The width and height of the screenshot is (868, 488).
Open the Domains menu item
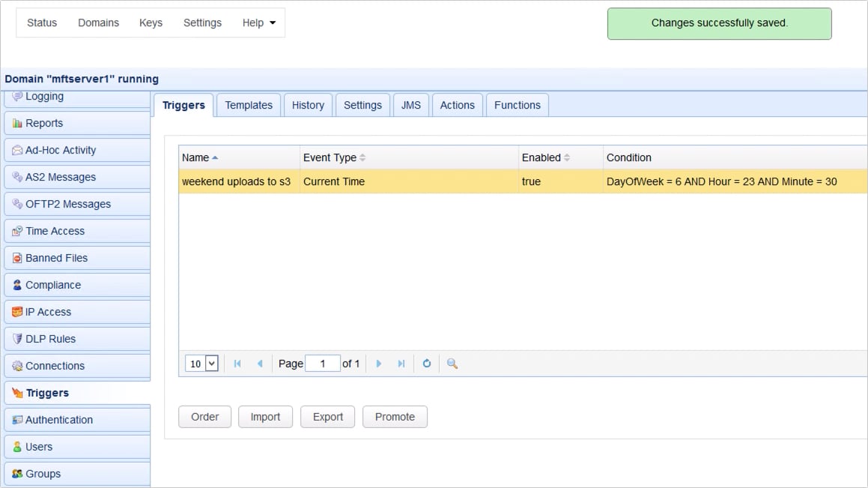click(98, 22)
